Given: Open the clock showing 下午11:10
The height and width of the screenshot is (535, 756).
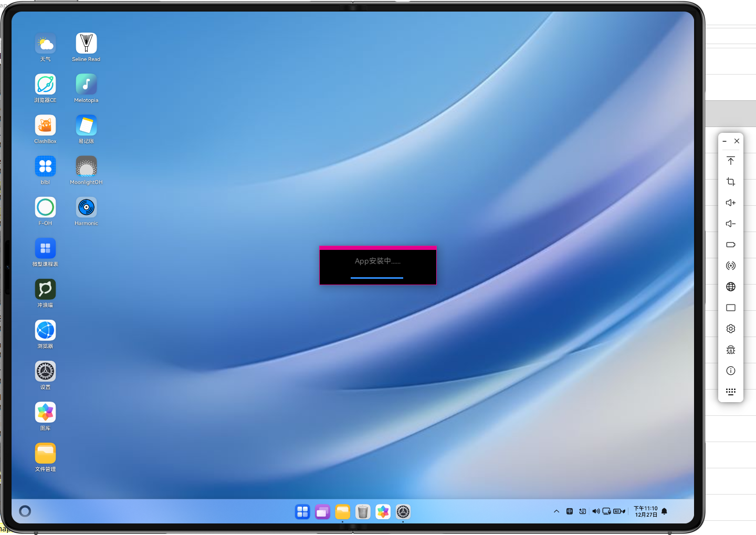Looking at the screenshot, I should pyautogui.click(x=646, y=511).
